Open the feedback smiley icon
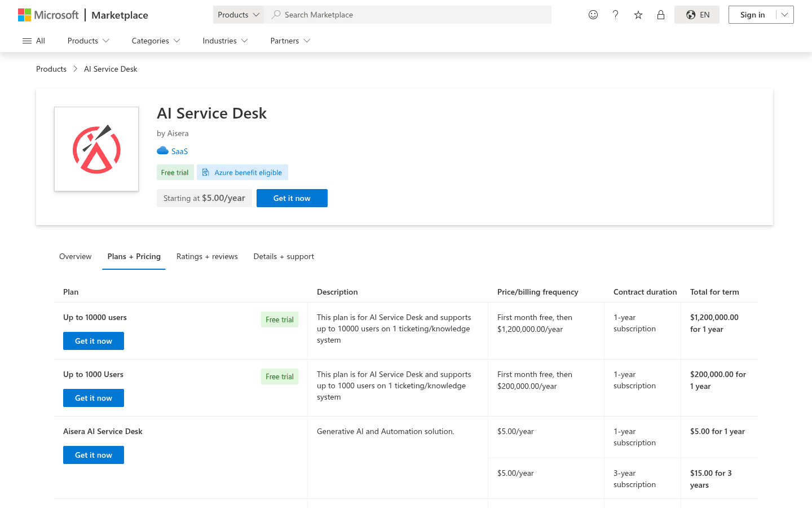Viewport: 812px width, 508px height. [x=593, y=15]
